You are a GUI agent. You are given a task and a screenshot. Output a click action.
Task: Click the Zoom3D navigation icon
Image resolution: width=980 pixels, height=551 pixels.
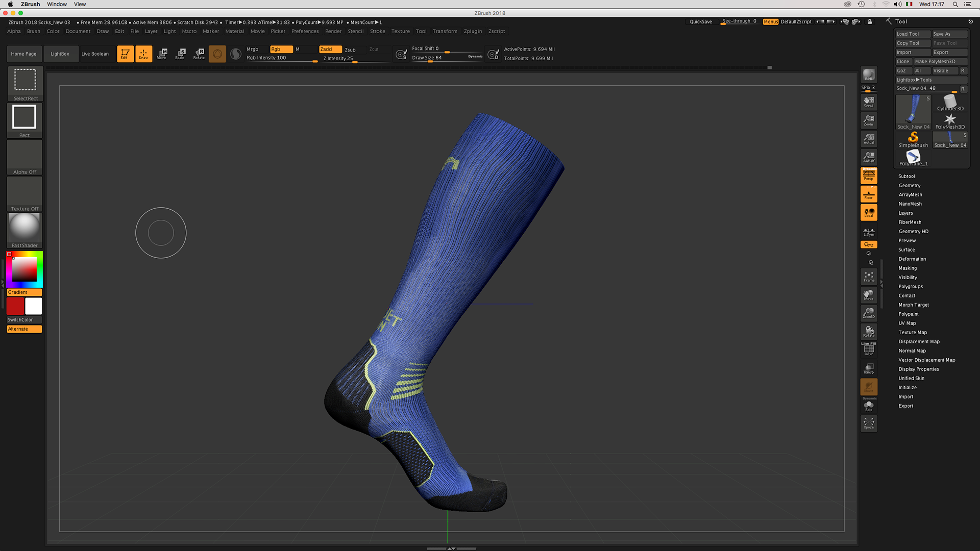pos(868,313)
